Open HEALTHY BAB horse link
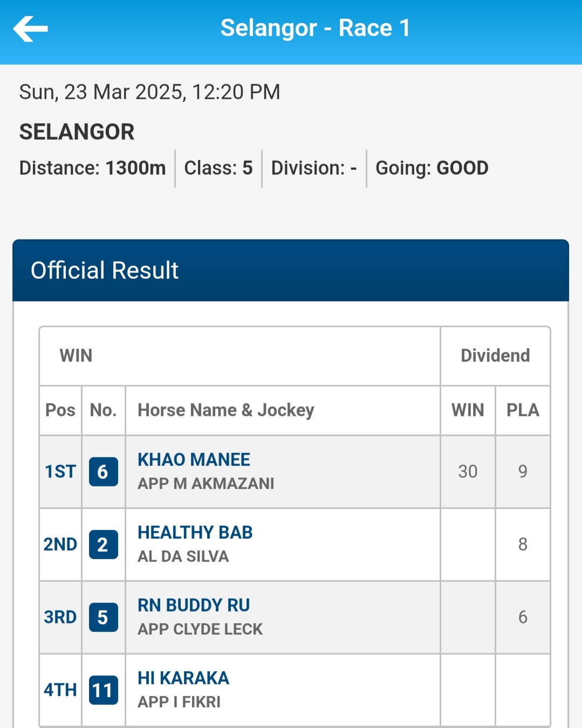Viewport: 582px width, 728px height. [x=195, y=532]
